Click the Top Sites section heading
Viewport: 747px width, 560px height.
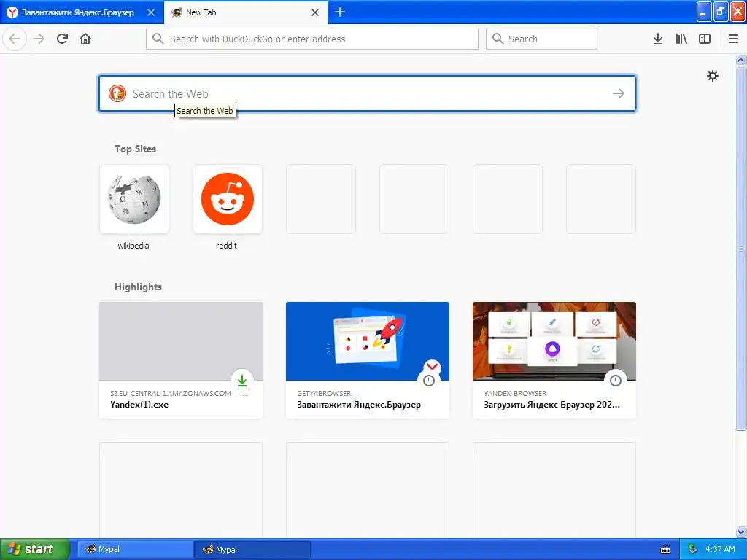click(x=135, y=149)
